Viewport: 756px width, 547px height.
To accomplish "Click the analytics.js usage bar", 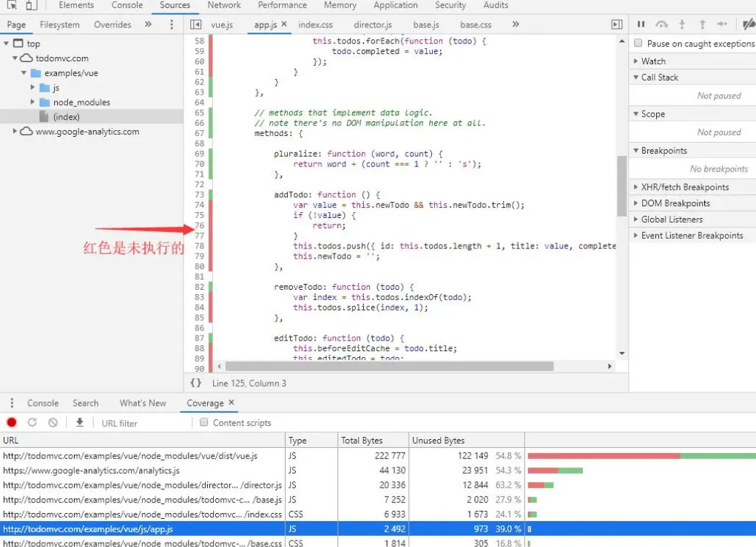I will coord(555,470).
